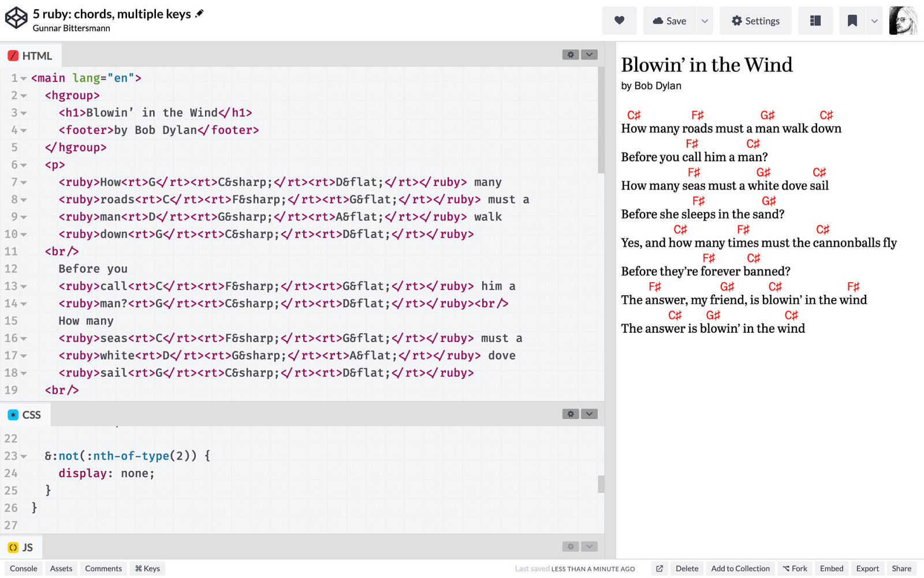Screen dimensions: 924x578
Task: Fold CSS line 23 rule block
Action: 24,457
